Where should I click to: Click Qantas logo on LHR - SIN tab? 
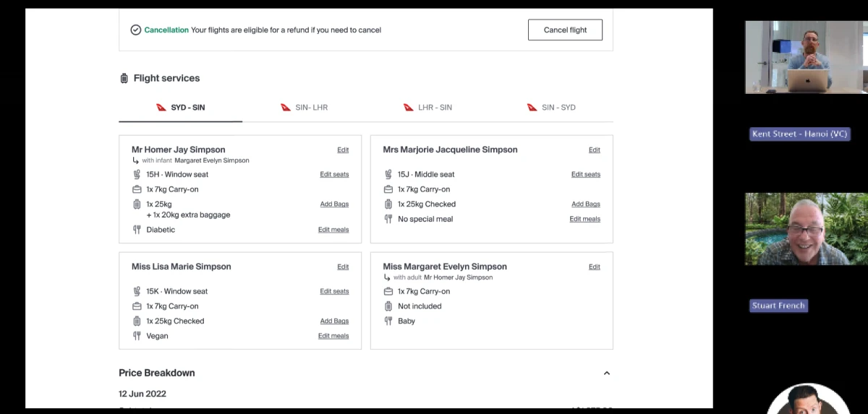(x=409, y=108)
